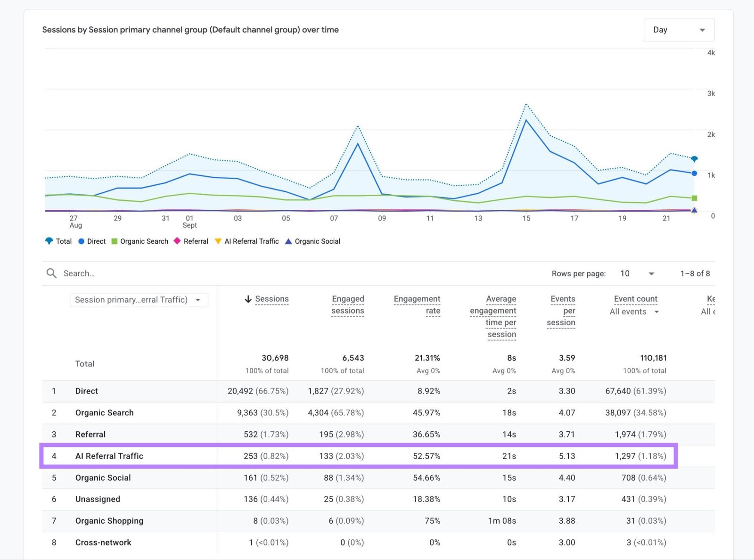
Task: Toggle the Organic Search legend square
Action: (x=114, y=241)
